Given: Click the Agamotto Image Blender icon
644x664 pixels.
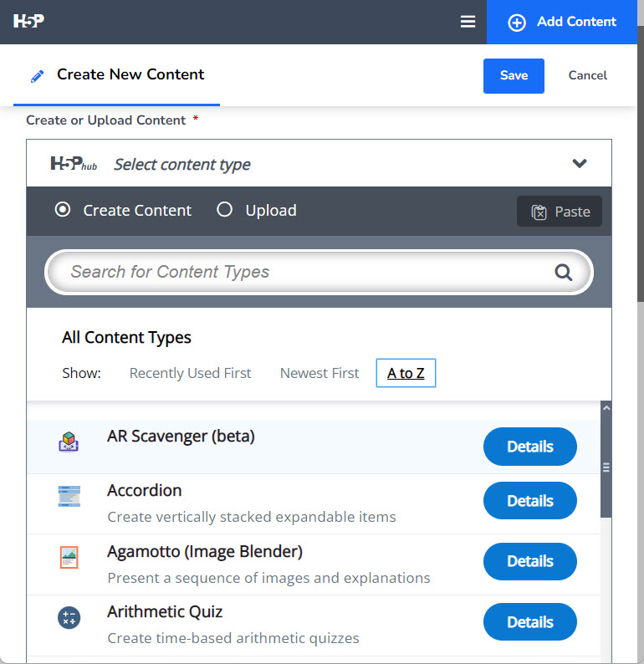Looking at the screenshot, I should (x=69, y=557).
